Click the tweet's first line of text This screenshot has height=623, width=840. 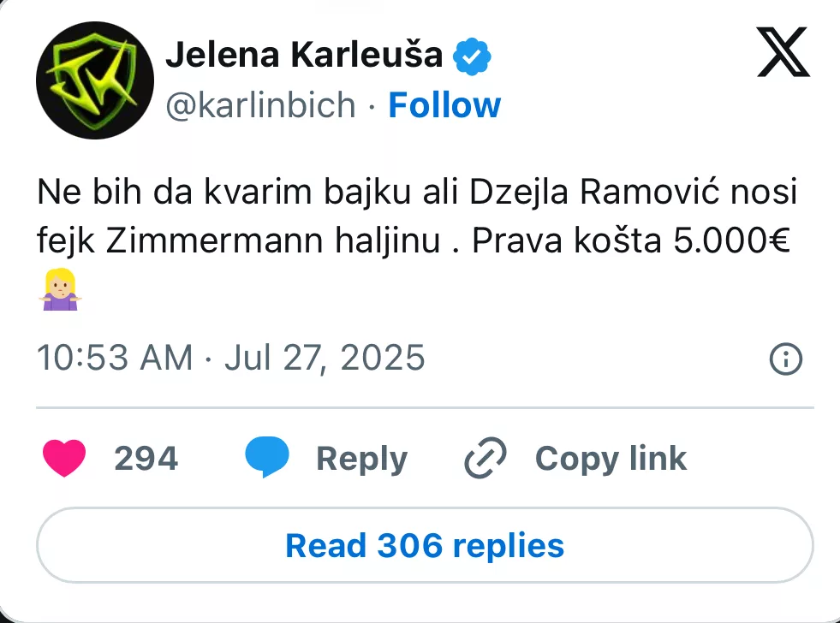[x=417, y=192]
